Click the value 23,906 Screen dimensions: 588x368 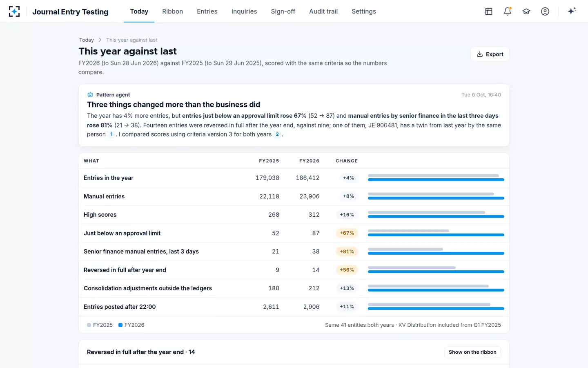310,196
